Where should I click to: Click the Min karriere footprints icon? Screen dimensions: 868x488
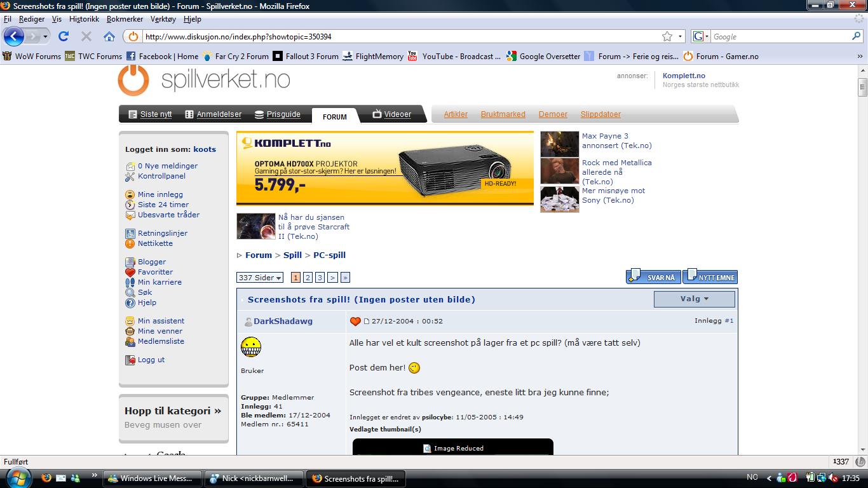(130, 282)
